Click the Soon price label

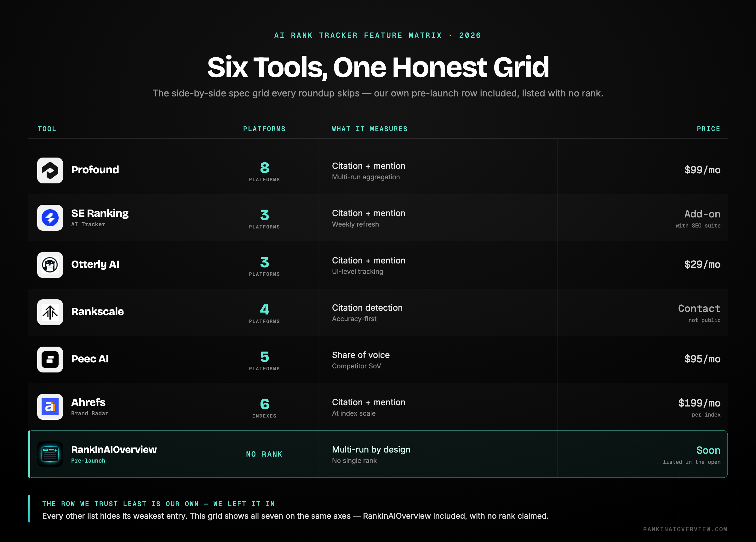pos(708,451)
